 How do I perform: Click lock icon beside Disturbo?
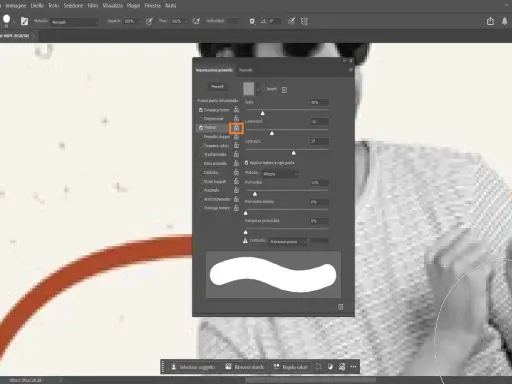[x=236, y=172]
